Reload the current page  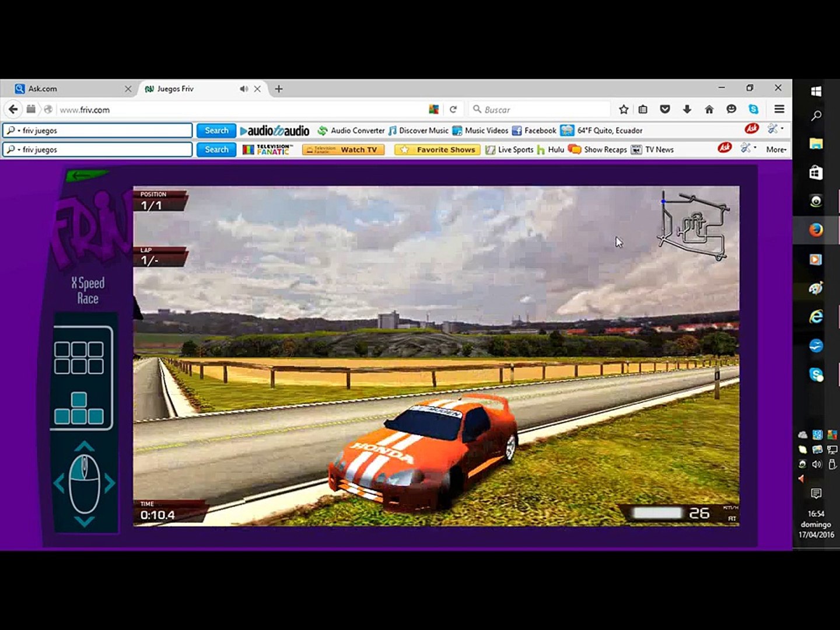coord(453,109)
